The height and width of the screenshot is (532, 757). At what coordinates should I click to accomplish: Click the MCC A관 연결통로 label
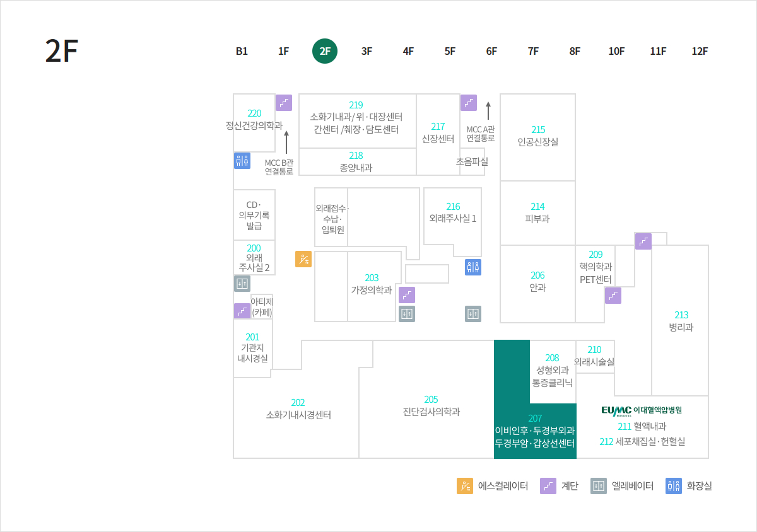(481, 134)
